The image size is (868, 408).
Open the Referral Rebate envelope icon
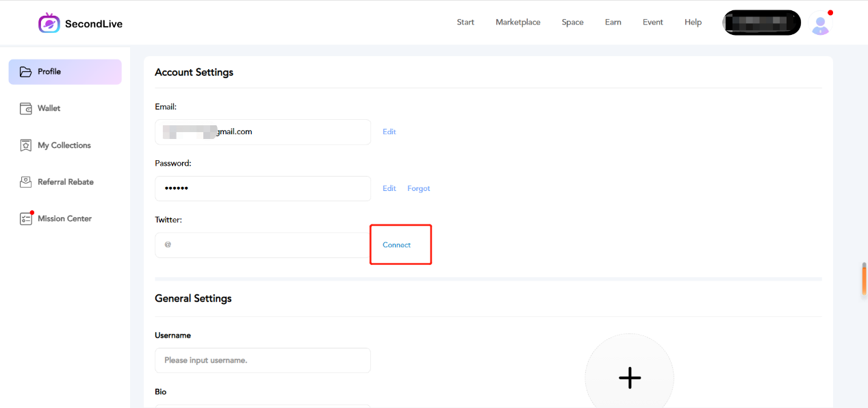26,182
